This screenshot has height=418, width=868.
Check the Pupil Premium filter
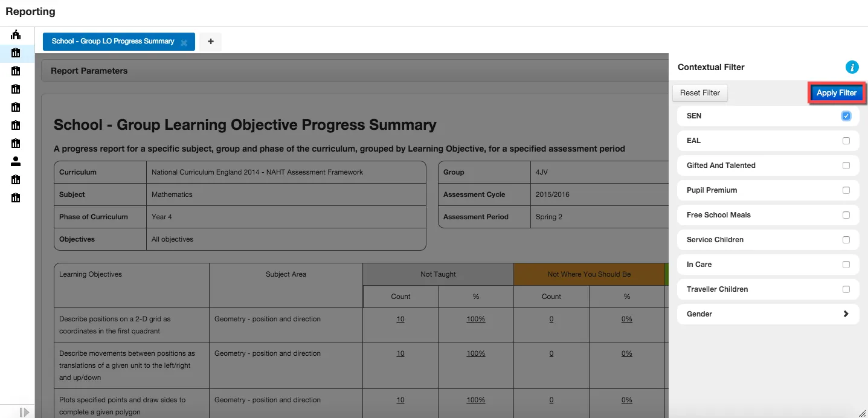(x=846, y=190)
